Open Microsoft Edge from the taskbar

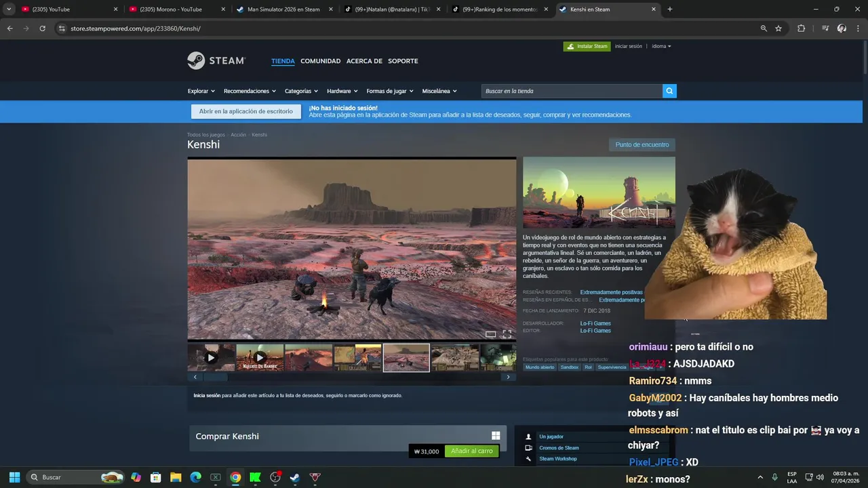[x=195, y=477]
